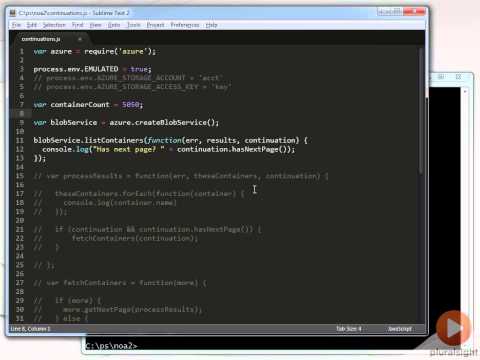480x360 pixels.
Task: Open the View menu
Action: [x=95, y=25]
